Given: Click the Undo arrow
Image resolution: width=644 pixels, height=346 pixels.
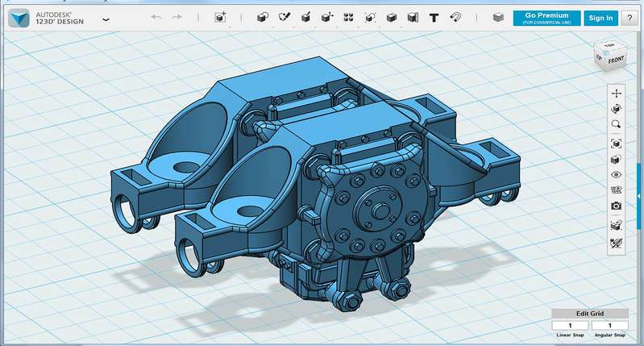Looking at the screenshot, I should [156, 17].
